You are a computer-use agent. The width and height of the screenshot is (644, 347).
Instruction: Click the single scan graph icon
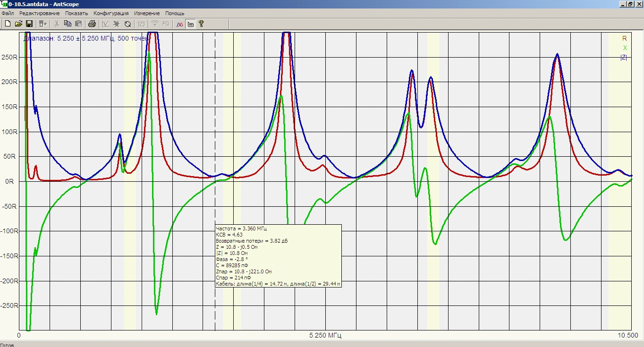pyautogui.click(x=106, y=24)
